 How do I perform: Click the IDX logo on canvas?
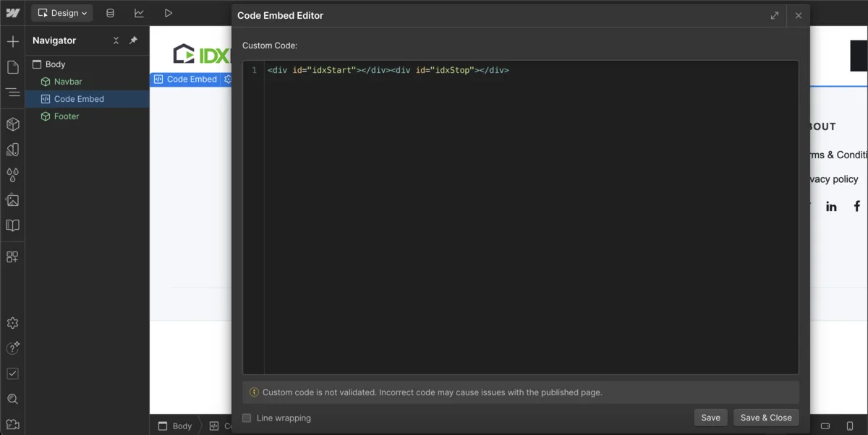(x=201, y=53)
